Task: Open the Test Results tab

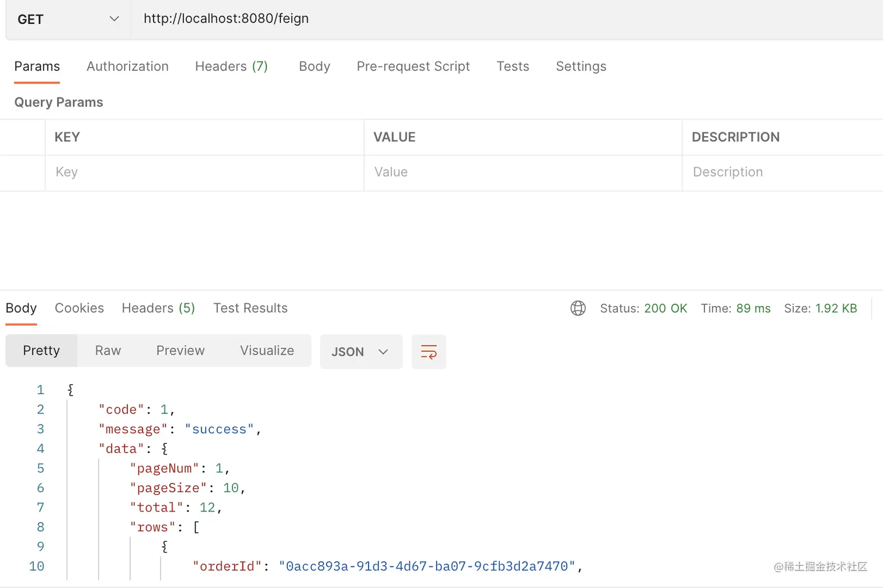Action: (251, 308)
